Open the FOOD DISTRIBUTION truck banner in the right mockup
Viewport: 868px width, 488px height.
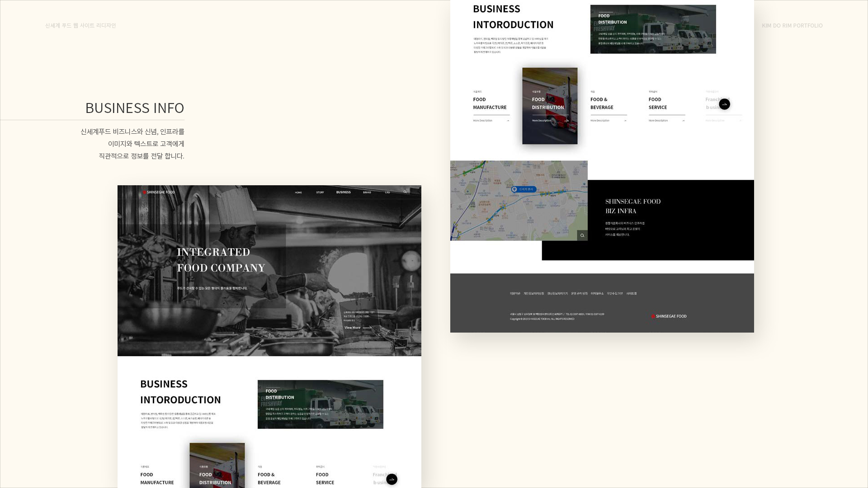point(653,29)
